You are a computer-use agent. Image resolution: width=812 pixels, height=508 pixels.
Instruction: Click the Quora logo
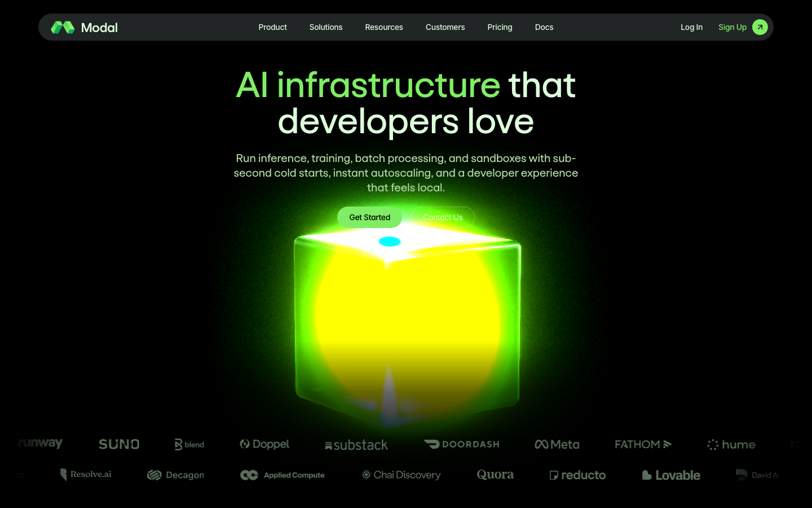point(495,475)
